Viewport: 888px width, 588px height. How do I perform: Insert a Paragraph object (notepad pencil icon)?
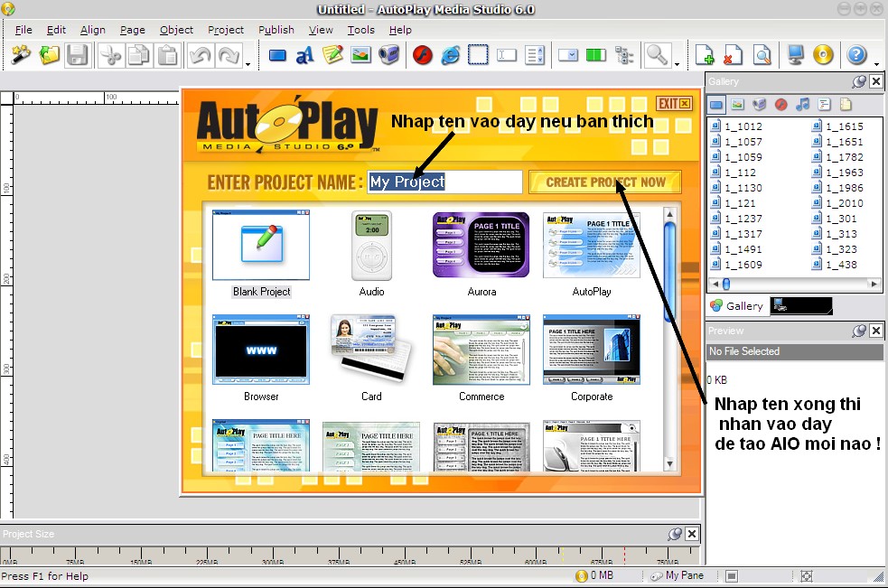click(333, 55)
